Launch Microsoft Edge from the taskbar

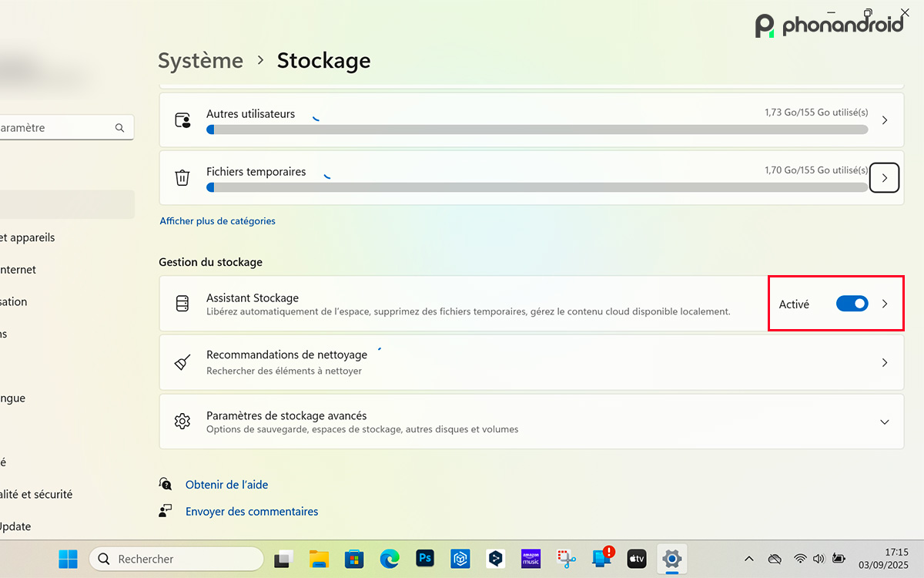click(x=390, y=559)
